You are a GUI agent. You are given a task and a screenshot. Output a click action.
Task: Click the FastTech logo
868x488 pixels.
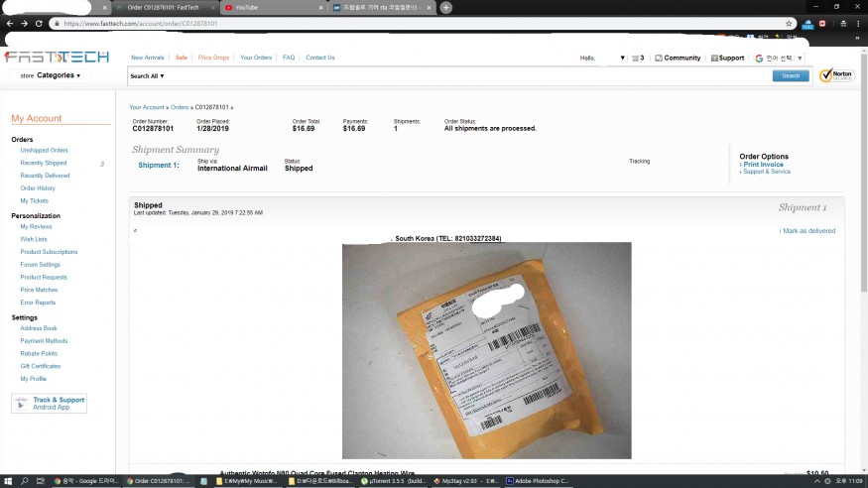pos(57,57)
